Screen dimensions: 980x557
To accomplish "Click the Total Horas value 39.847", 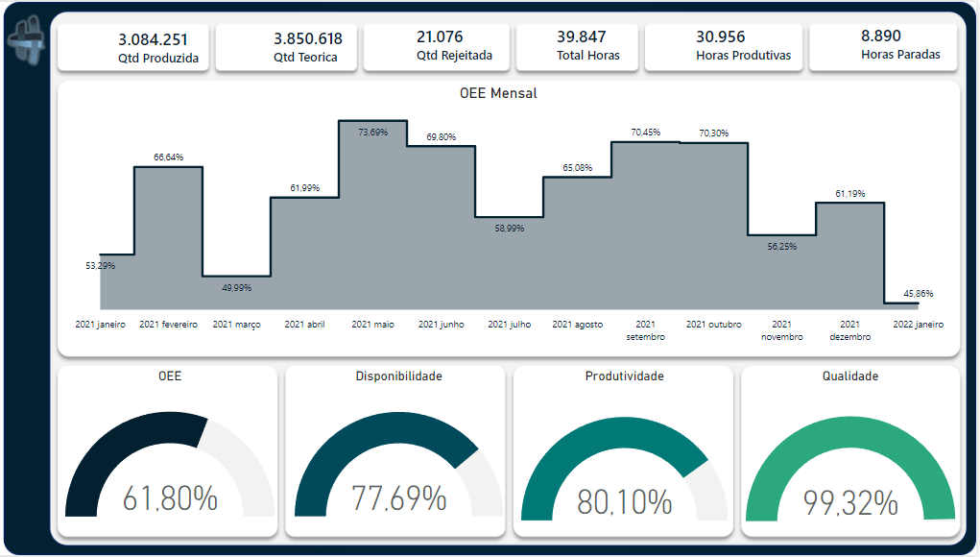I will coord(582,36).
